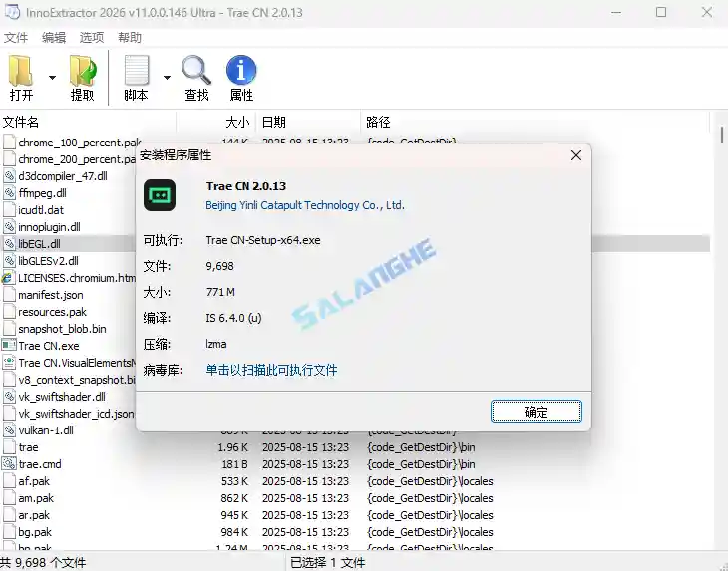728x571 pixels.
Task: Click the Find (查找) magnifier icon
Action: (196, 71)
